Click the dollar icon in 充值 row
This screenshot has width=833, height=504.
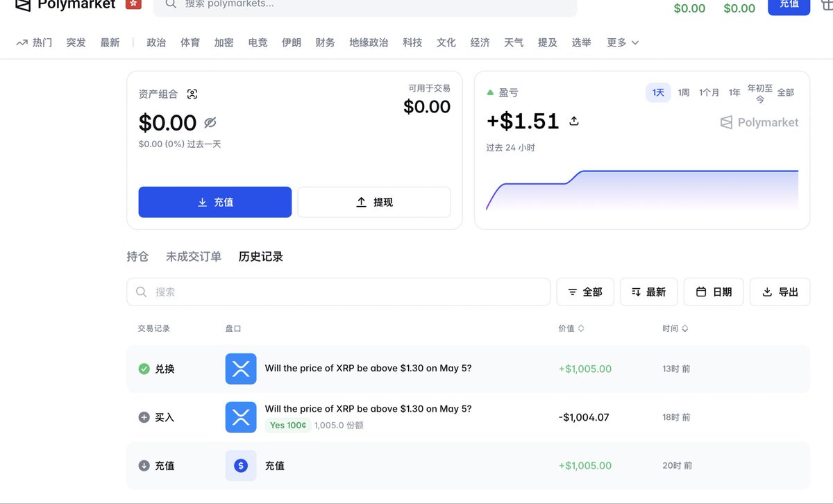(x=241, y=466)
